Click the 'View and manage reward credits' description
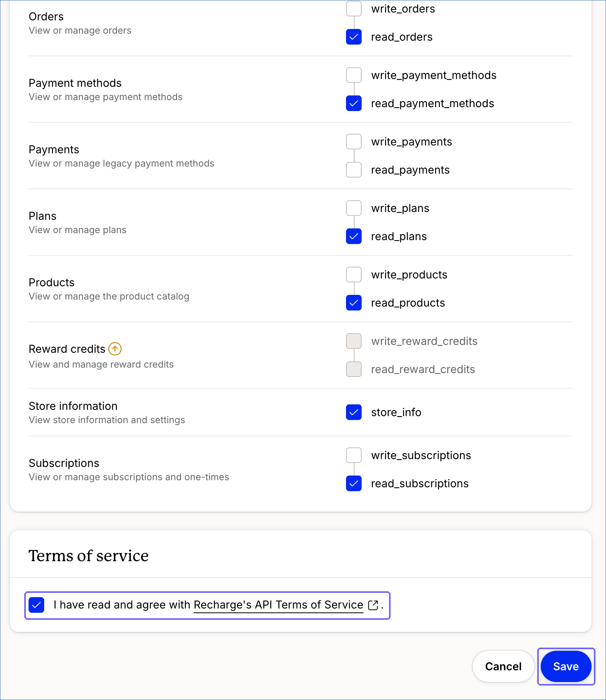Image resolution: width=606 pixels, height=700 pixels. click(x=101, y=364)
